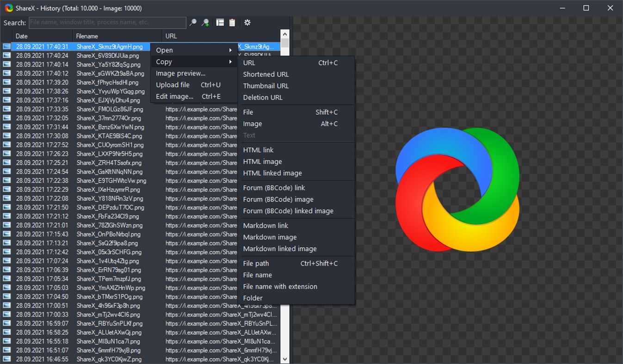The width and height of the screenshot is (623, 364).
Task: Click the Image preview... menu option
Action: point(180,73)
